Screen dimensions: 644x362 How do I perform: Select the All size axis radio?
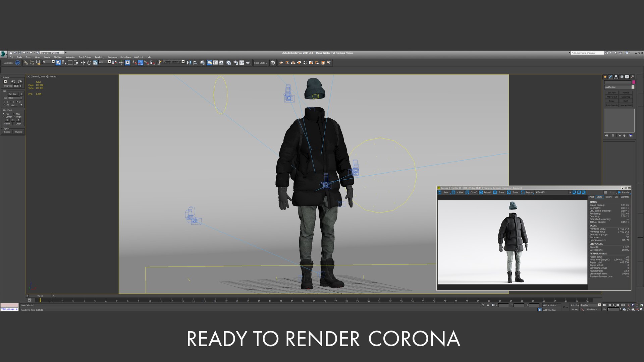click(x=4, y=105)
